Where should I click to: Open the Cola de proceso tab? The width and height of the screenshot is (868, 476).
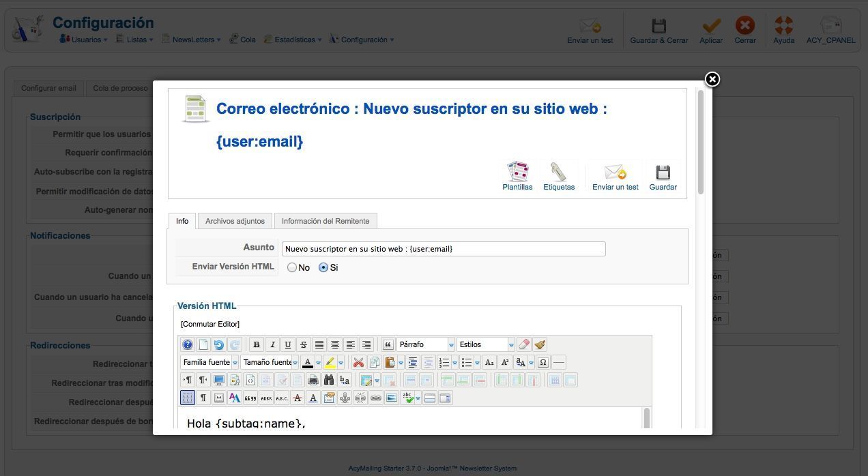pos(120,88)
